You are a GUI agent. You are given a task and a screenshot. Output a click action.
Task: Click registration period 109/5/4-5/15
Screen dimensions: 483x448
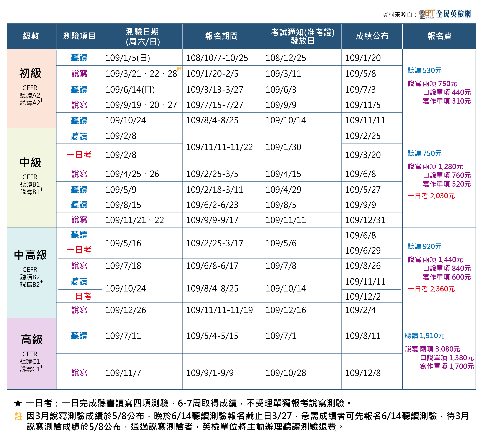click(212, 336)
